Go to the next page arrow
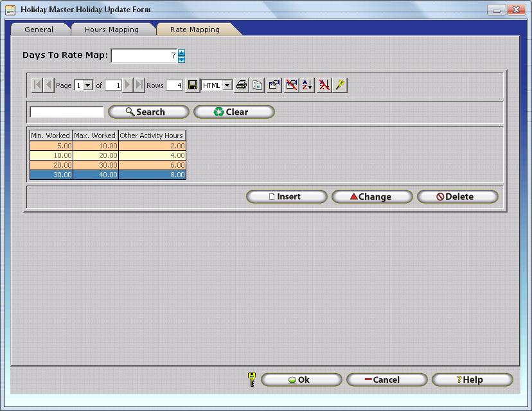Viewport: 532px width, 411px height. (128, 85)
